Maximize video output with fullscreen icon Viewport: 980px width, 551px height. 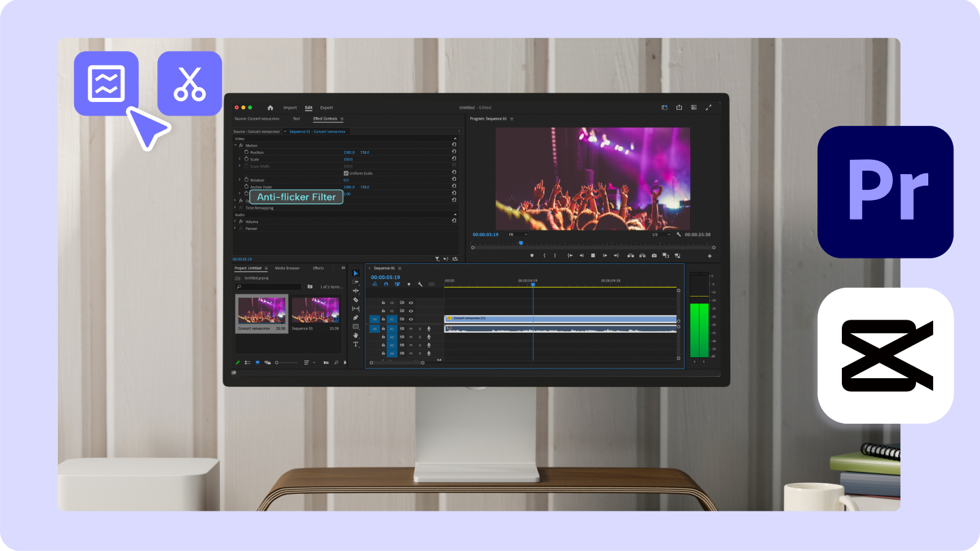click(708, 107)
